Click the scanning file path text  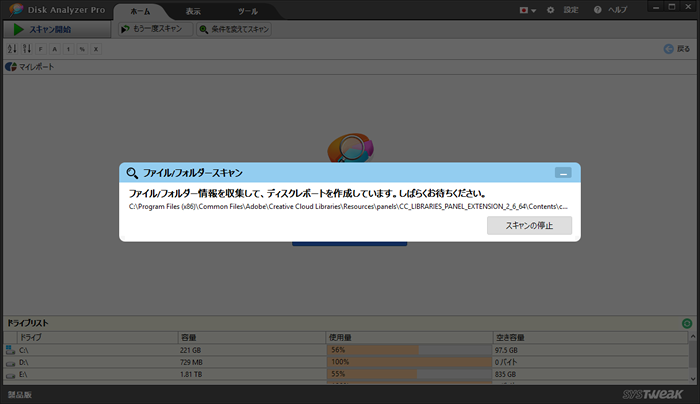coord(348,207)
